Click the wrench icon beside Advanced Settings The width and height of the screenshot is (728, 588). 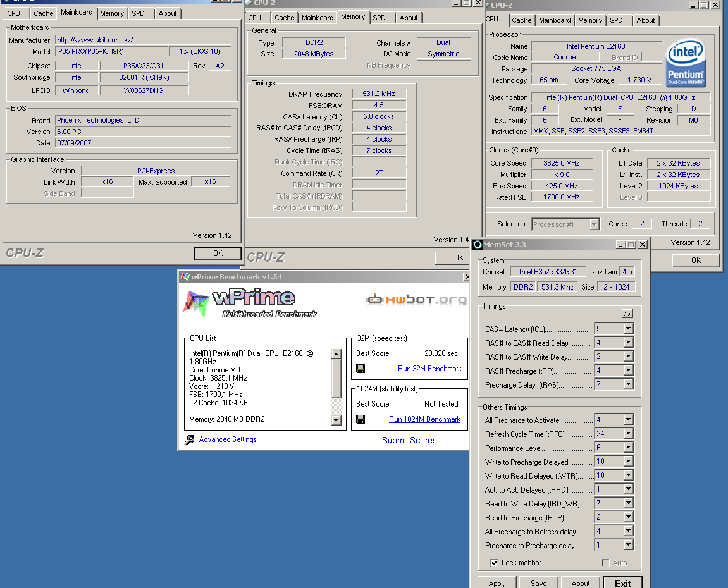coord(189,439)
